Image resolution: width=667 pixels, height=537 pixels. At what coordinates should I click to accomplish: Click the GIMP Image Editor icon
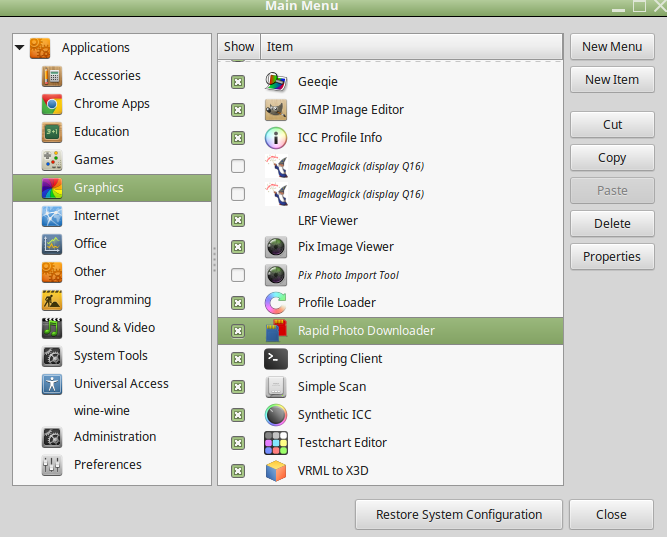point(276,110)
